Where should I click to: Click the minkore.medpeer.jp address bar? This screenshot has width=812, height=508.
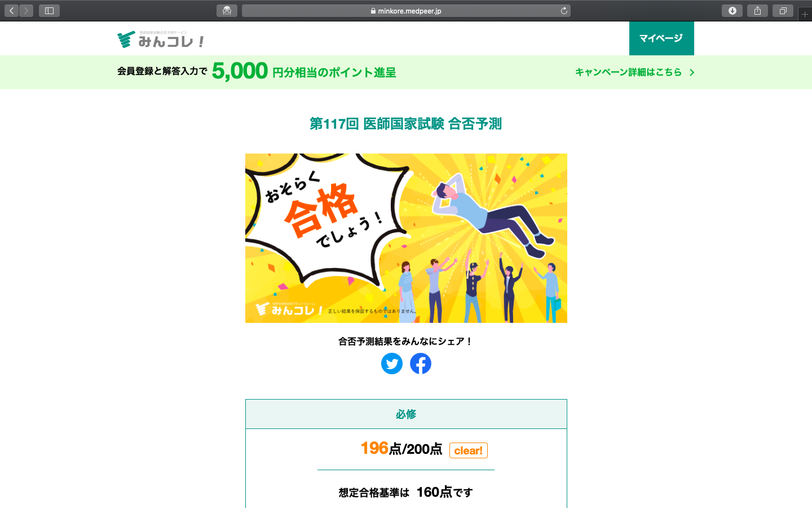point(406,11)
